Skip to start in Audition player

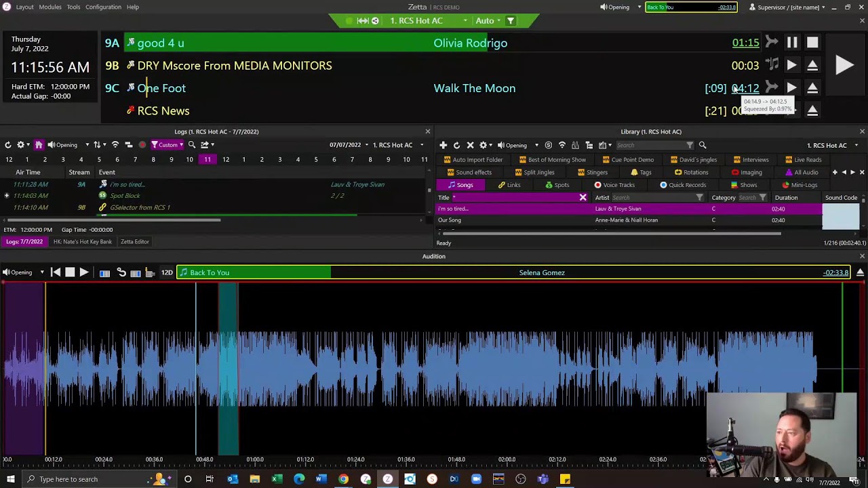click(x=56, y=272)
